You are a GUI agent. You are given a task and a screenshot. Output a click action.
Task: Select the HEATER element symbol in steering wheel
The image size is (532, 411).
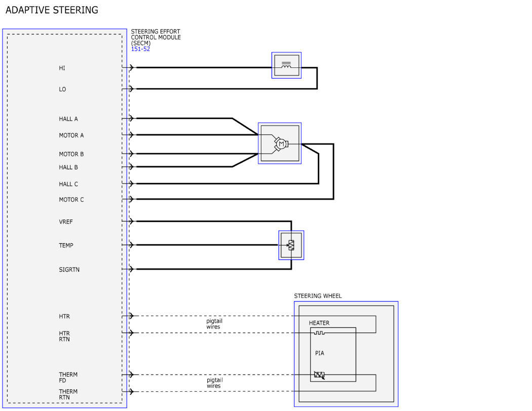pyautogui.click(x=319, y=332)
